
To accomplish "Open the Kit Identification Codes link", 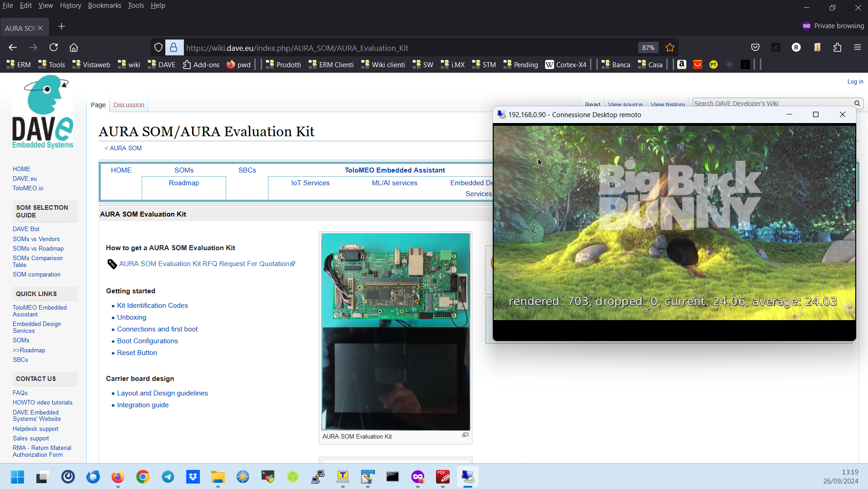I will [x=153, y=306].
